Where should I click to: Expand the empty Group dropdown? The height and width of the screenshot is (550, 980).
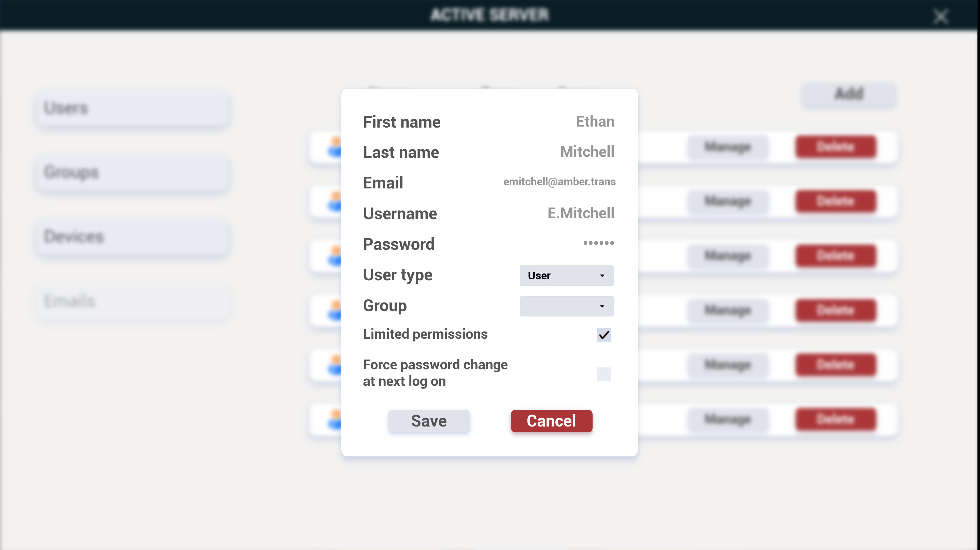tap(566, 306)
